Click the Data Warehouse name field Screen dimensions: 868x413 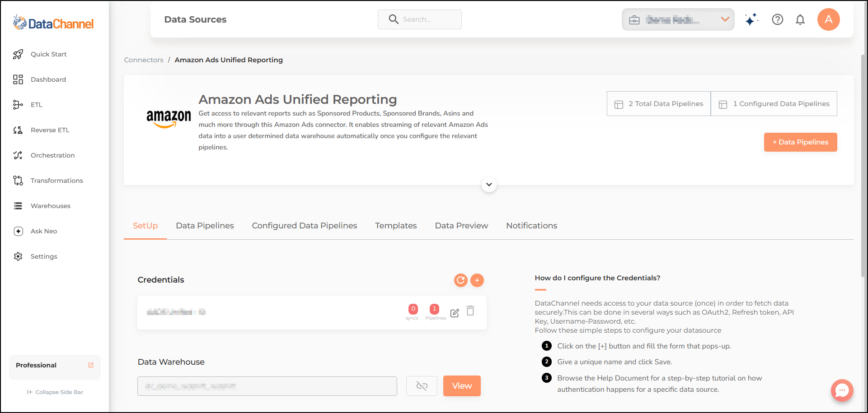(267, 386)
